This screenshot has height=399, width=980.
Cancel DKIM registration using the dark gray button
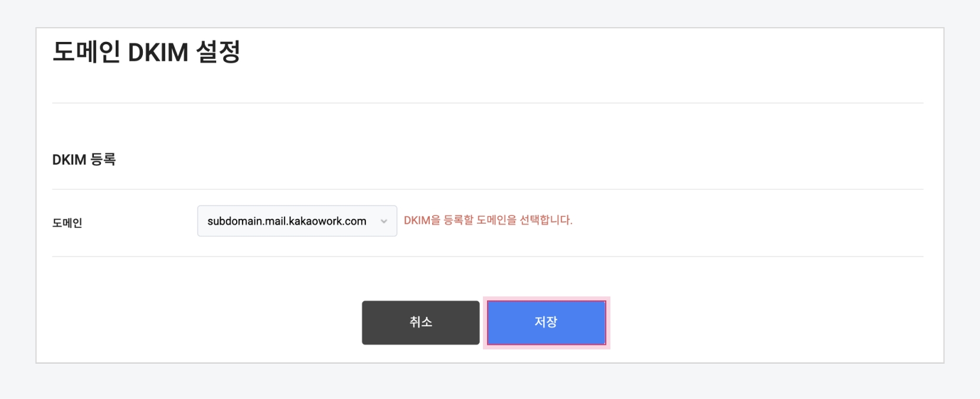pyautogui.click(x=420, y=322)
